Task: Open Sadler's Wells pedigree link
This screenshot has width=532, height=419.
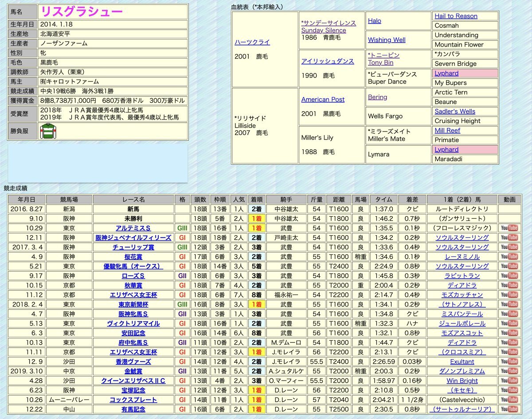Action: tap(455, 112)
